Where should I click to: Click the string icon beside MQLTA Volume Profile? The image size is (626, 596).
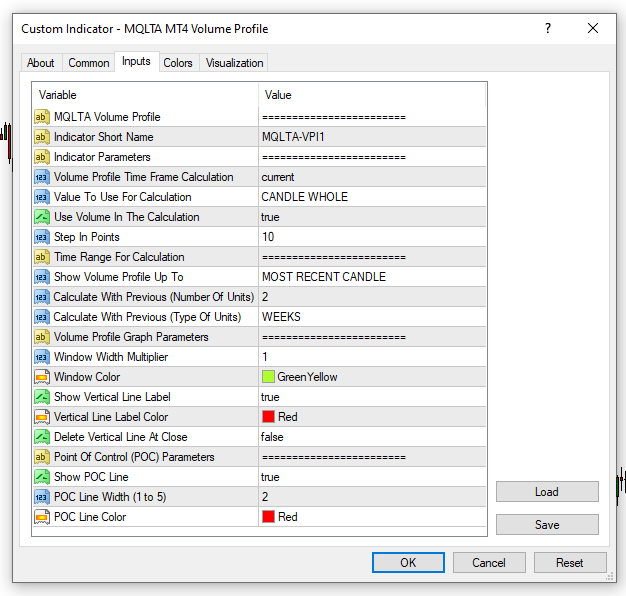42,117
